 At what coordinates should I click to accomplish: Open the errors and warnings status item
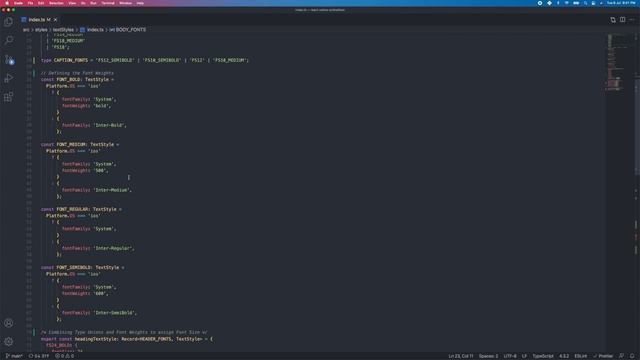click(x=64, y=356)
